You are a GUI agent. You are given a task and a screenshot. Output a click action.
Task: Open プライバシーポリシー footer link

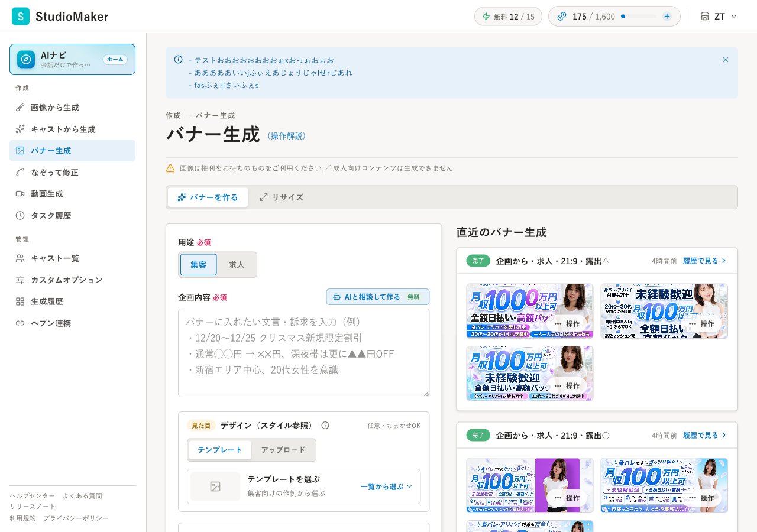point(76,518)
